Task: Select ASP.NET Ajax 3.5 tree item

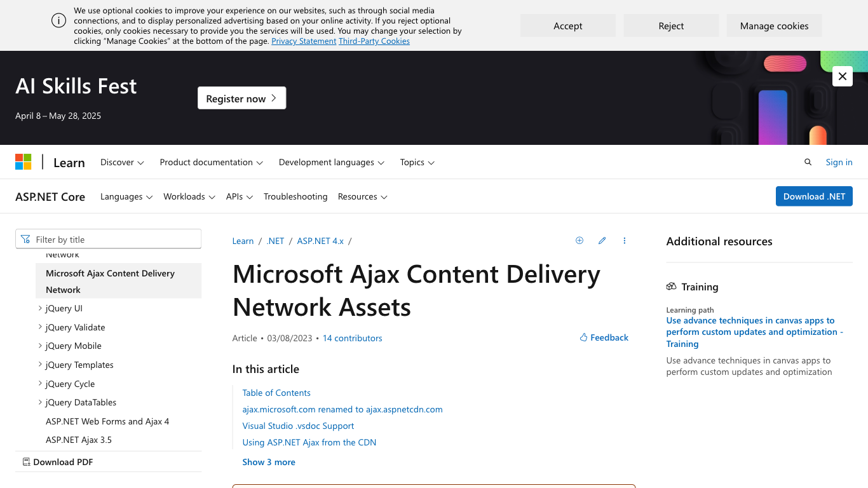Action: tap(79, 440)
